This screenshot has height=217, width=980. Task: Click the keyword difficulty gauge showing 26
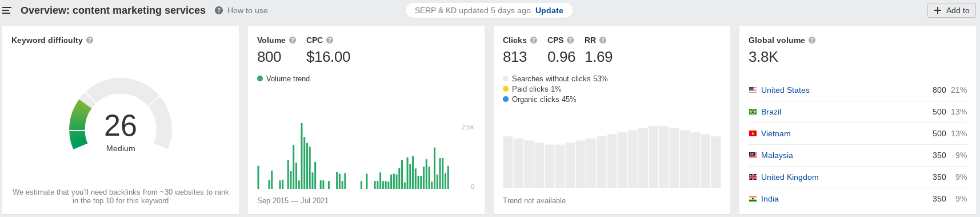[121, 115]
